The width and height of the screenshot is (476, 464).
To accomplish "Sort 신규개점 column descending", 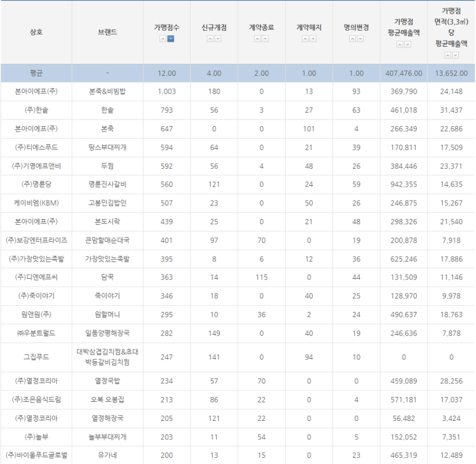I will pos(218,39).
